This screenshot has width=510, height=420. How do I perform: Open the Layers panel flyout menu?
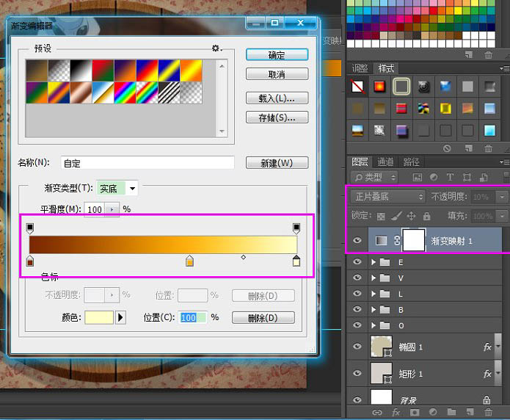click(x=504, y=162)
